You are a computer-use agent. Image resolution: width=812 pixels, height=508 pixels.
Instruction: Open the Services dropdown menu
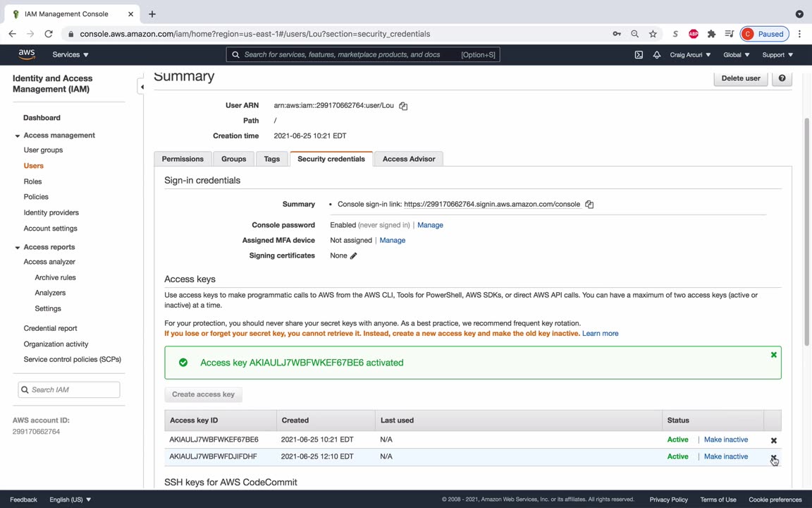coord(70,54)
